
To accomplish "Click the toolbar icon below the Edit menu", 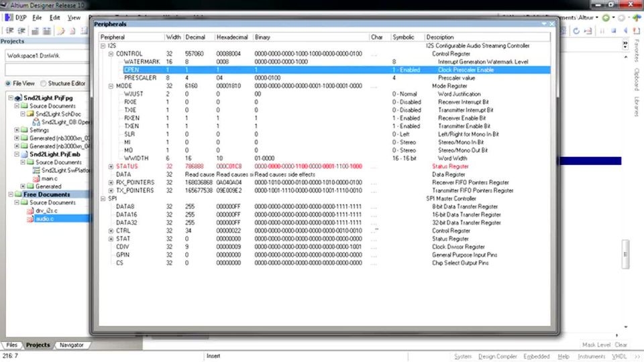I will point(47,31).
